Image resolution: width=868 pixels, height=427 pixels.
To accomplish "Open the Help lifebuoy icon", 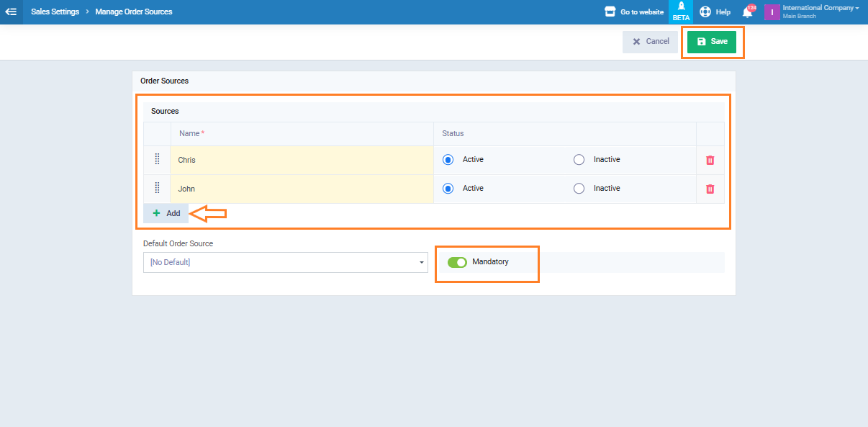I will tap(705, 12).
